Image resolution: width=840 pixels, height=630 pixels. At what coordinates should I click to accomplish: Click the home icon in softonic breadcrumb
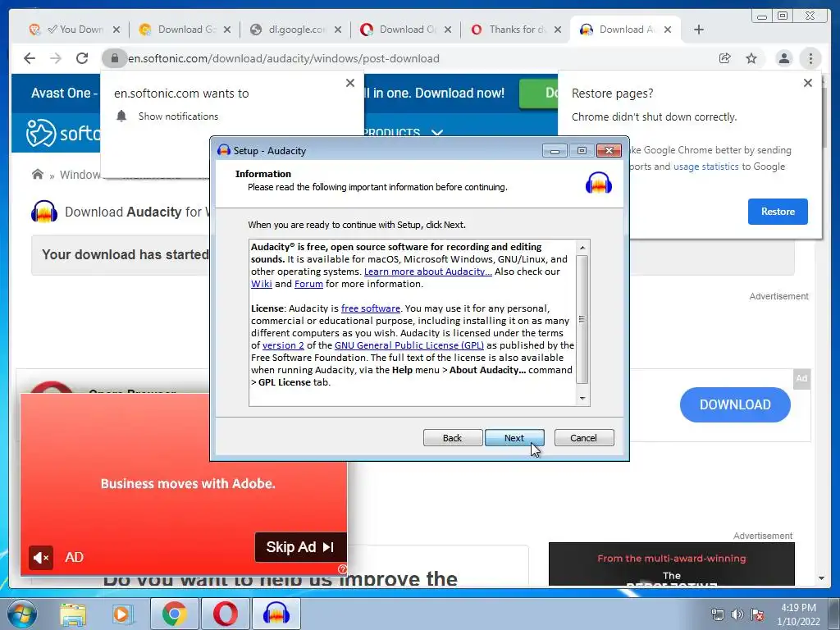pyautogui.click(x=38, y=174)
